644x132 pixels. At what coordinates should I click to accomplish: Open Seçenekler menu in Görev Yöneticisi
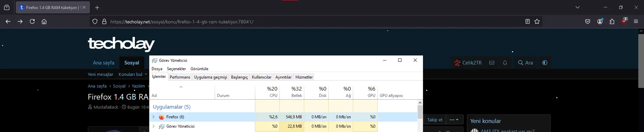tap(176, 69)
